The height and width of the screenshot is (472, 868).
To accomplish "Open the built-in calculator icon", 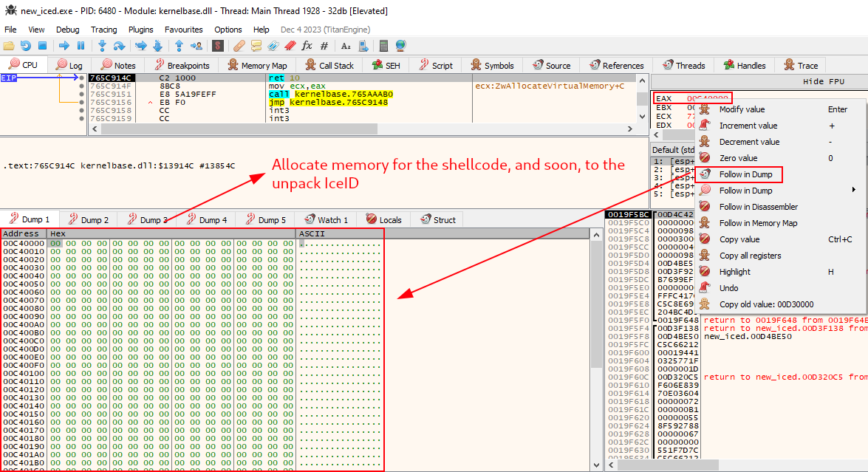I will coord(384,46).
